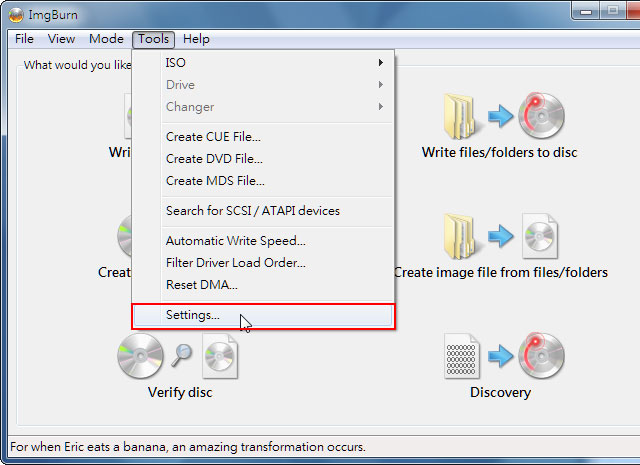This screenshot has width=640, height=465.
Task: Click the blue arrow in Write files/folders
Action: tap(500, 116)
